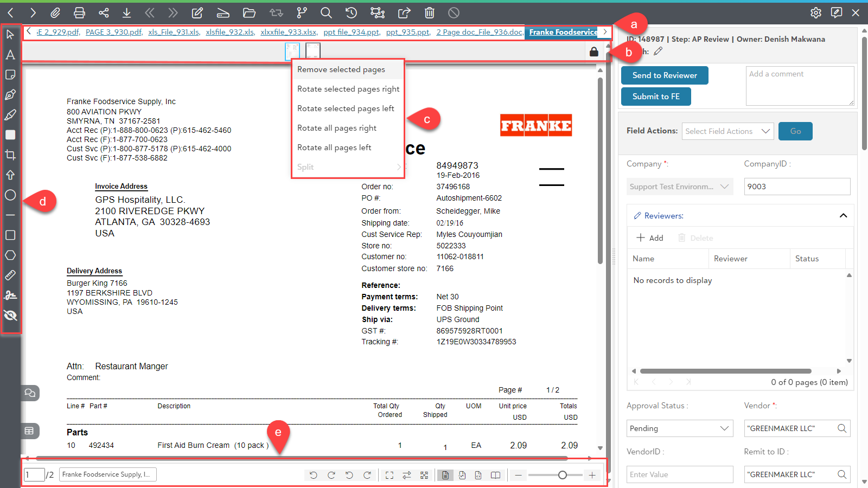
Task: Choose Remove selected pages
Action: tap(348, 69)
